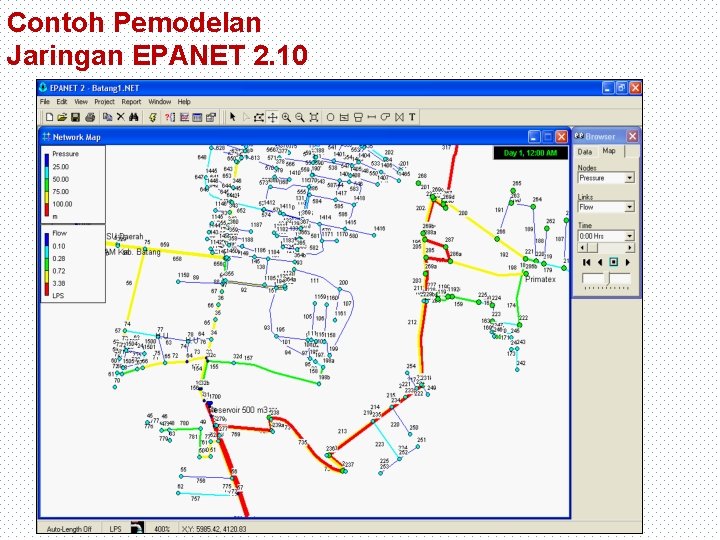
Task: Open the Edit menu
Action: [62, 101]
